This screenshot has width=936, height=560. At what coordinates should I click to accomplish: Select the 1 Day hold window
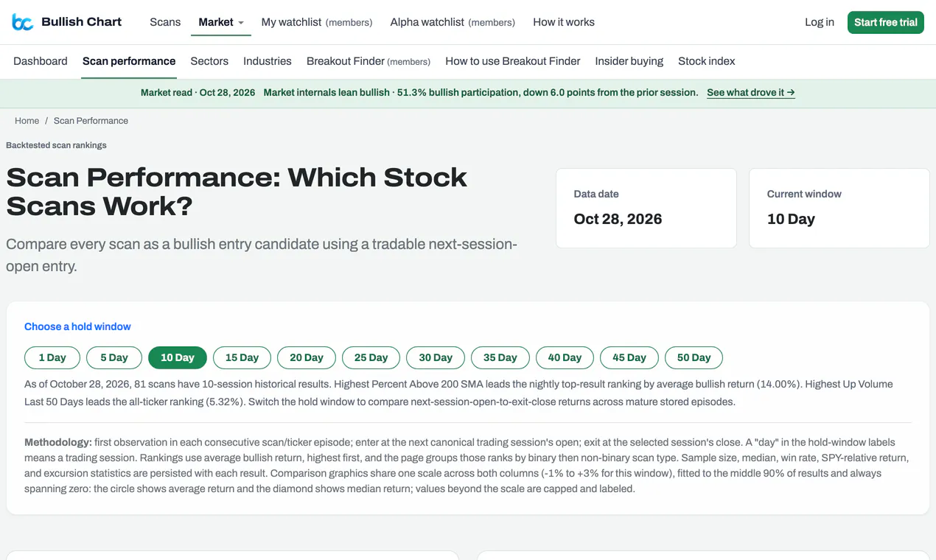[x=52, y=357]
